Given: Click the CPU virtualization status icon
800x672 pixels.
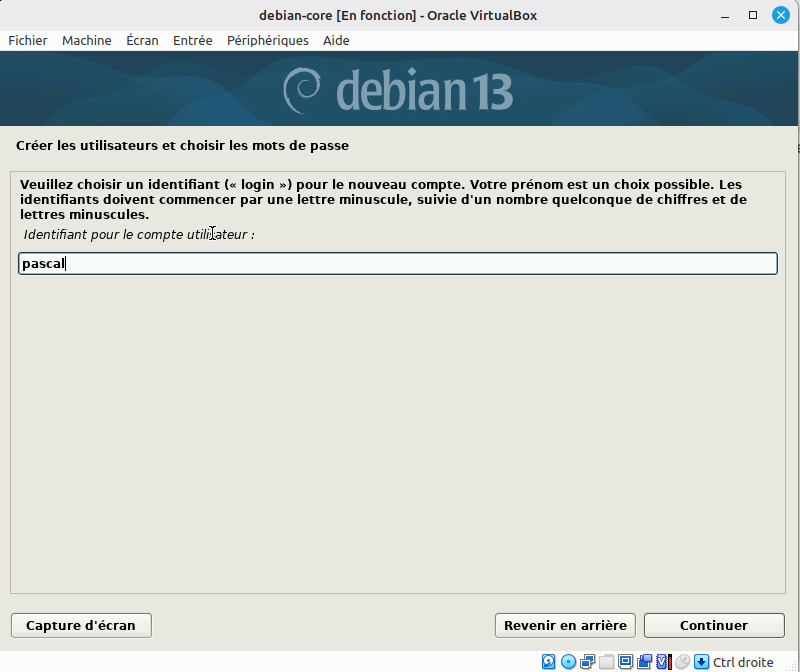Looking at the screenshot, I should pos(663,662).
